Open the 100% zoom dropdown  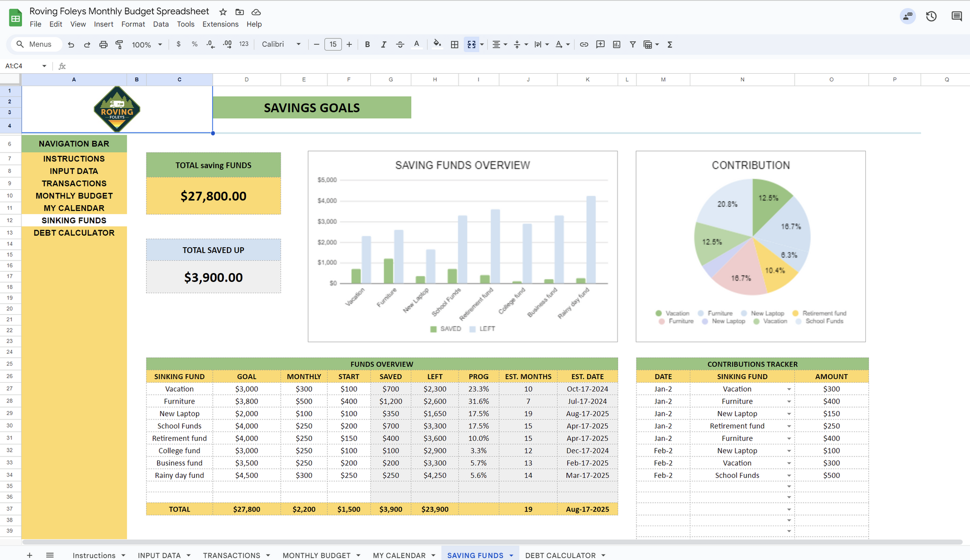(x=147, y=44)
